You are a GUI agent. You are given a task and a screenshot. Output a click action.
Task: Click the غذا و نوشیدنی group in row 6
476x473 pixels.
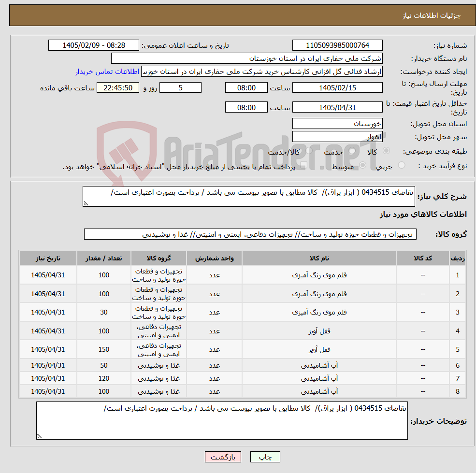click(159, 366)
